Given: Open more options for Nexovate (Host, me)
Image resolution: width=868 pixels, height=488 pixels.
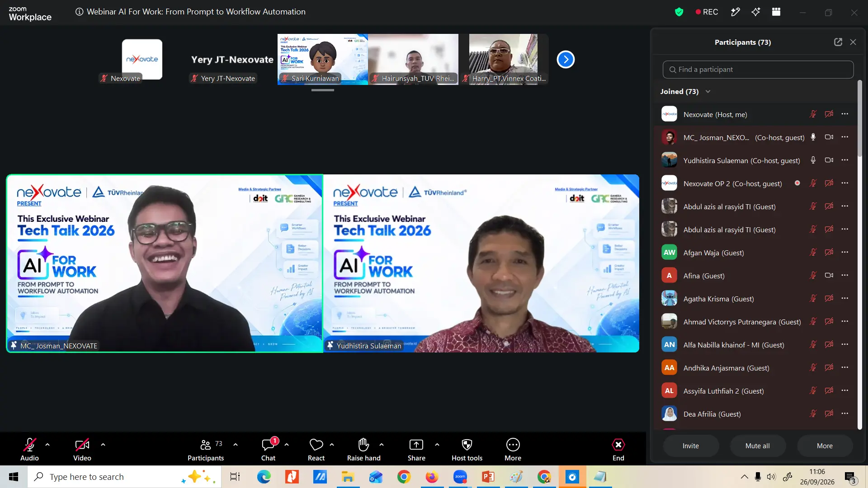Looking at the screenshot, I should (x=845, y=114).
